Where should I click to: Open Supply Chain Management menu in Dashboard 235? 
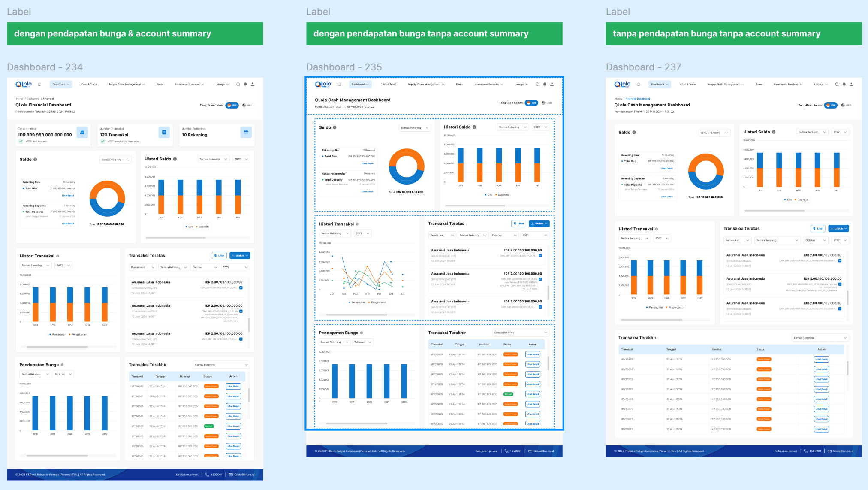[x=426, y=85]
